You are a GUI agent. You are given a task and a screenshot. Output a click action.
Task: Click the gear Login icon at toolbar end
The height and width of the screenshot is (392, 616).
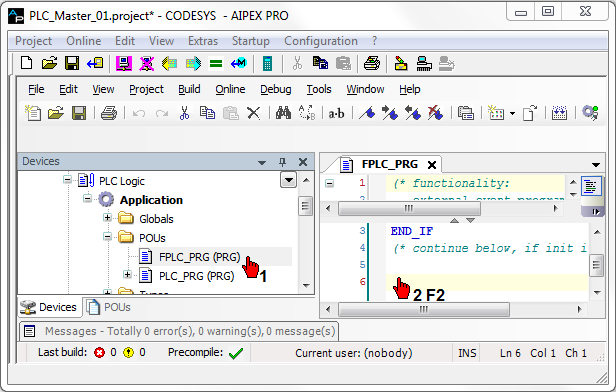click(590, 113)
